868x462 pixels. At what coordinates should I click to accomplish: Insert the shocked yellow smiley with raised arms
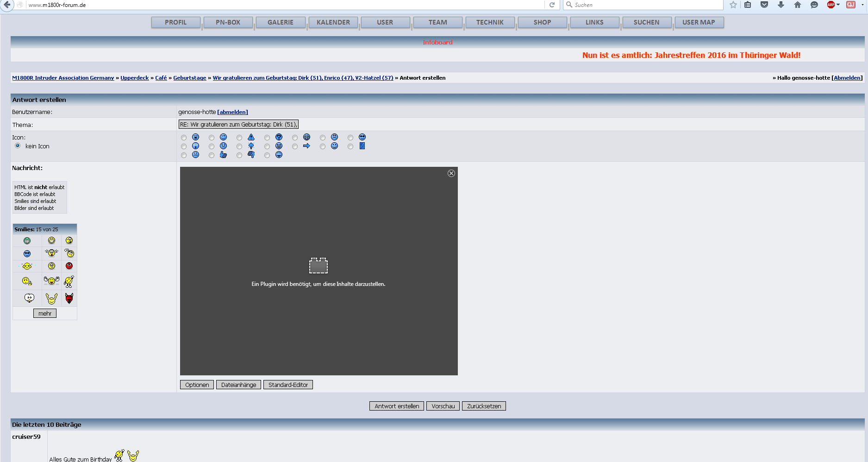(x=51, y=253)
